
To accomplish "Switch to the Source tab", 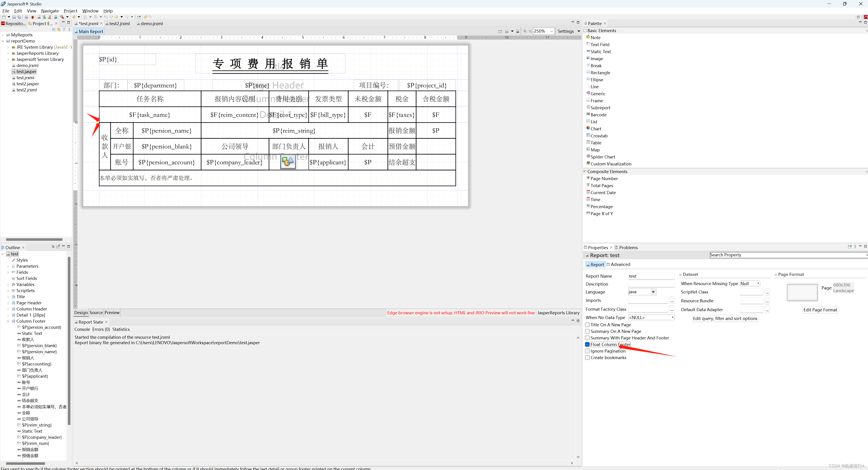I will pos(96,313).
